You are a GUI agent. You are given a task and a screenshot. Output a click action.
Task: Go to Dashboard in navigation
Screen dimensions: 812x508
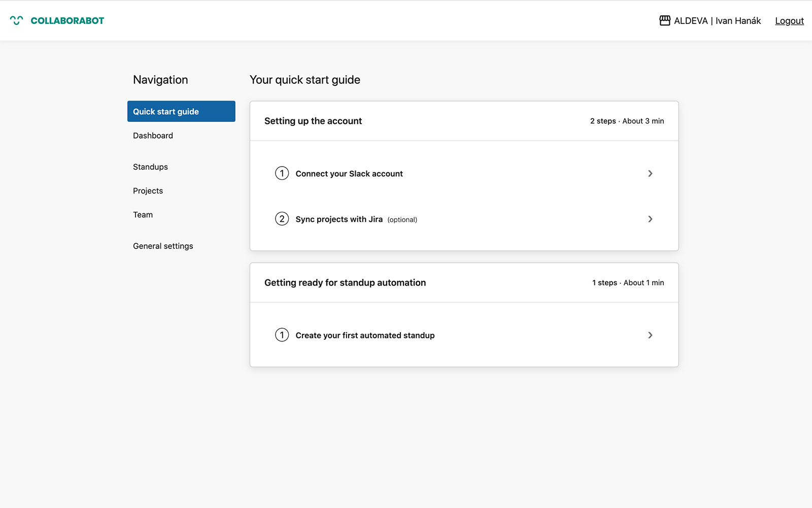pos(153,136)
